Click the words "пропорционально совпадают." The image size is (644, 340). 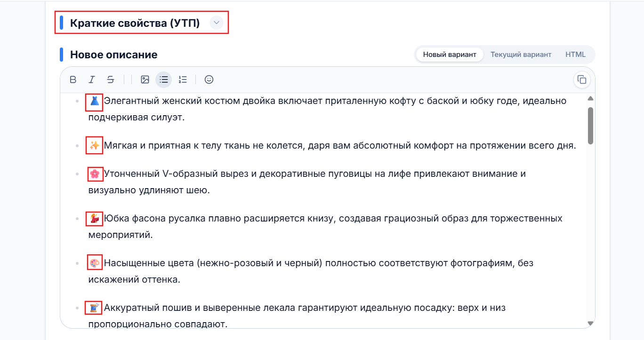pos(158,324)
